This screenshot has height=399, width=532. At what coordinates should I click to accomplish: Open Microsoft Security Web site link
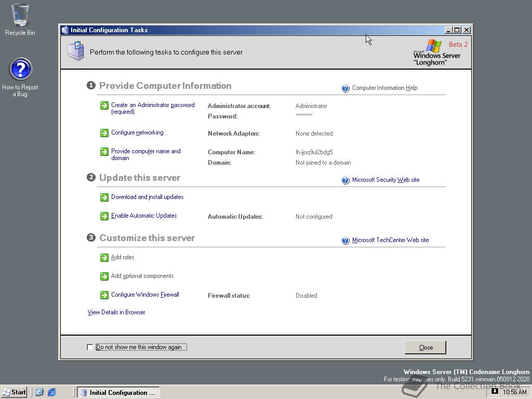(386, 180)
